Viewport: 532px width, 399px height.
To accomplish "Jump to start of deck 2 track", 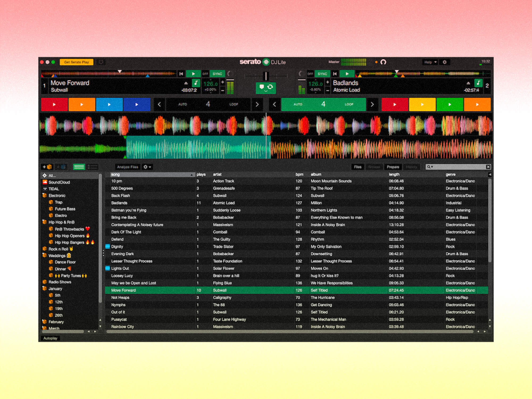I will coord(335,74).
